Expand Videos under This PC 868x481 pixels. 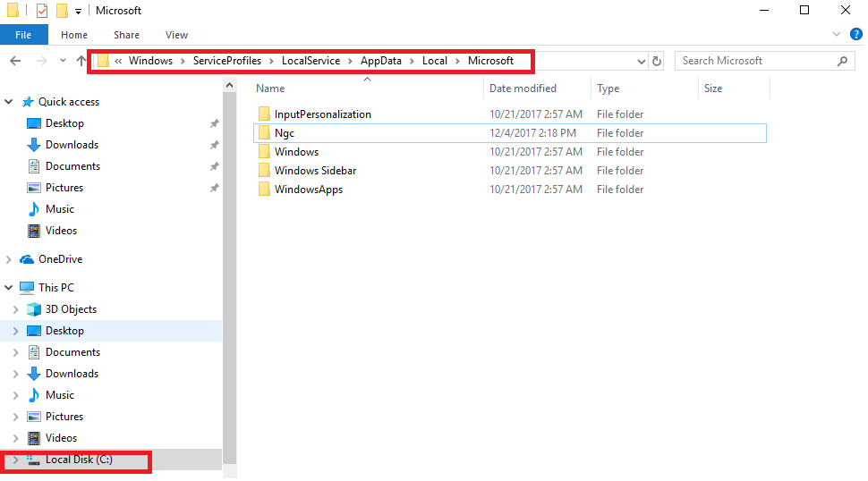(16, 438)
